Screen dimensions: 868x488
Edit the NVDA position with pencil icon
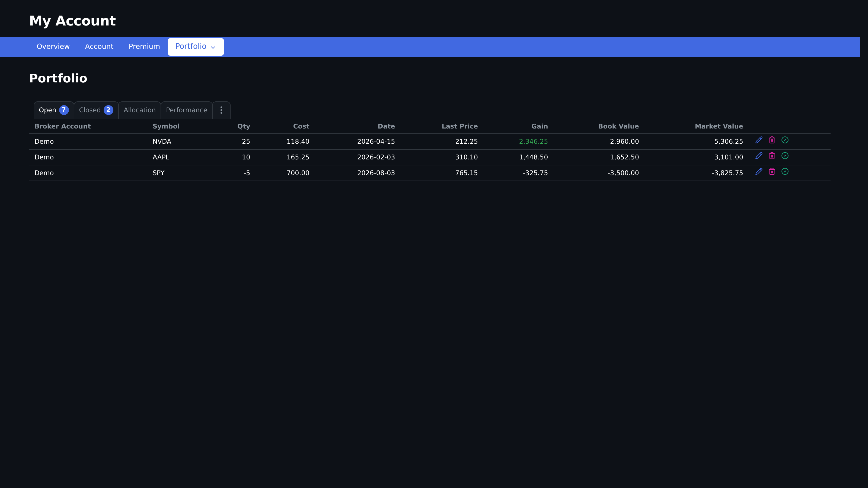click(x=759, y=140)
